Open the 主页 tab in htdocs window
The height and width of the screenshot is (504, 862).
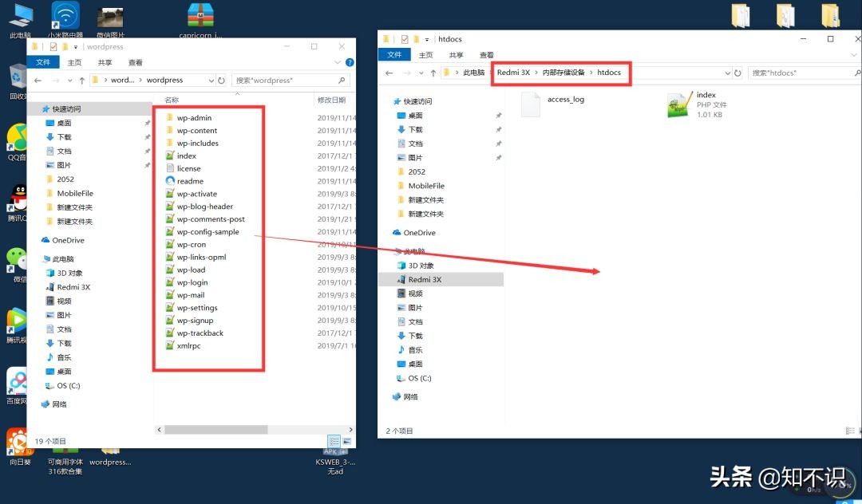click(x=425, y=55)
